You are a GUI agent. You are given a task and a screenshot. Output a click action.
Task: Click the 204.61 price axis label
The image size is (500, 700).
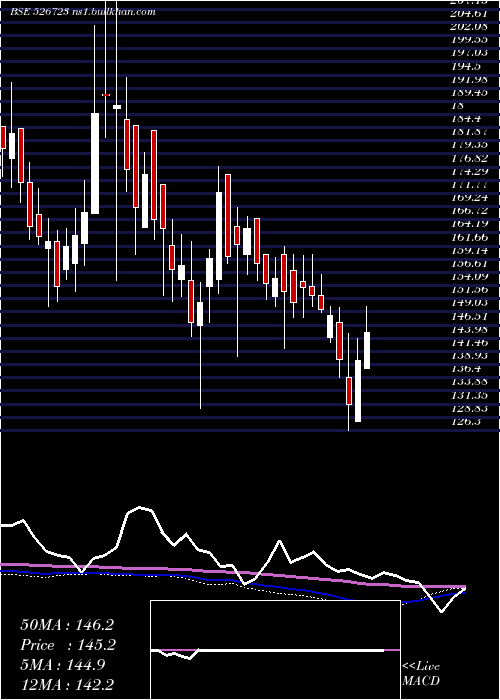point(468,13)
